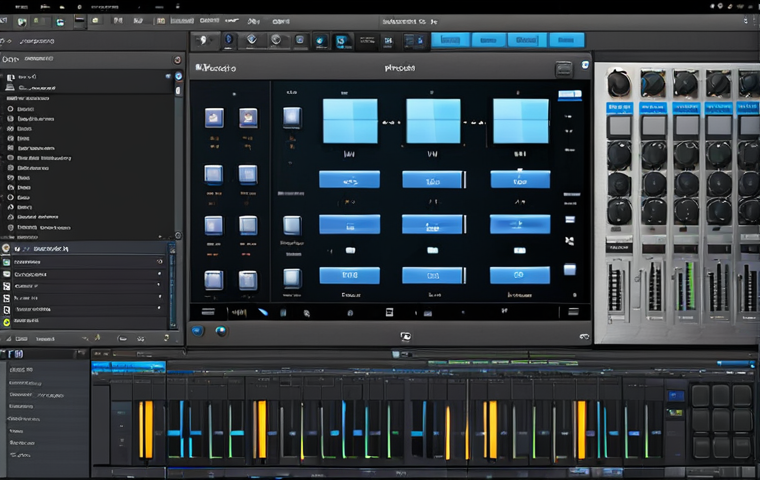This screenshot has height=480, width=760.
Task: Select the diamond-shaped icon in the center toolbar
Action: coord(252,39)
